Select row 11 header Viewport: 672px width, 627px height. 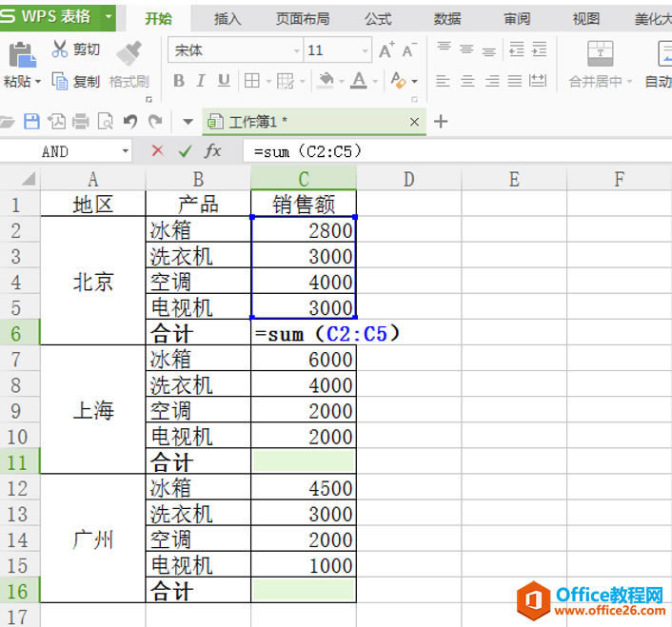[x=20, y=461]
